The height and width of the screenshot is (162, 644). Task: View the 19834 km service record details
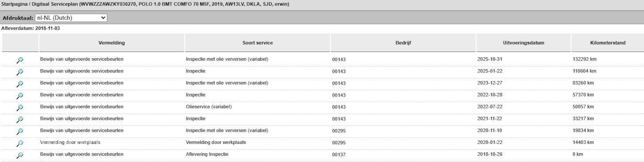click(x=20, y=131)
